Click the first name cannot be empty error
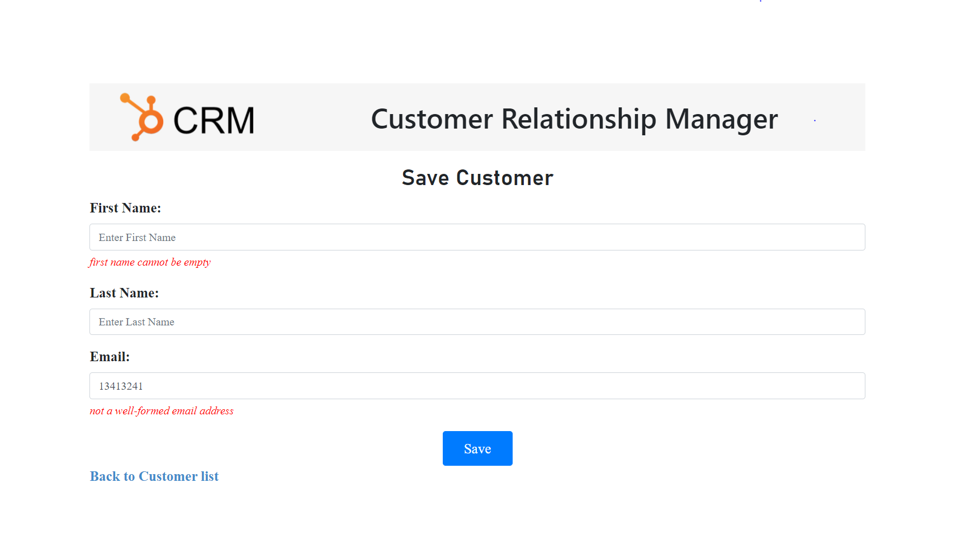The width and height of the screenshot is (980, 539). tap(150, 262)
